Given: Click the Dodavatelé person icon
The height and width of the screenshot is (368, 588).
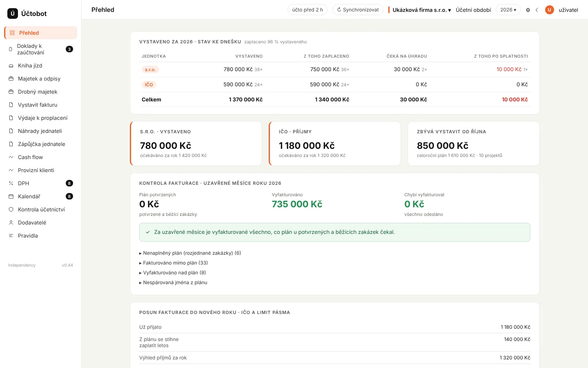Looking at the screenshot, I should tap(11, 222).
